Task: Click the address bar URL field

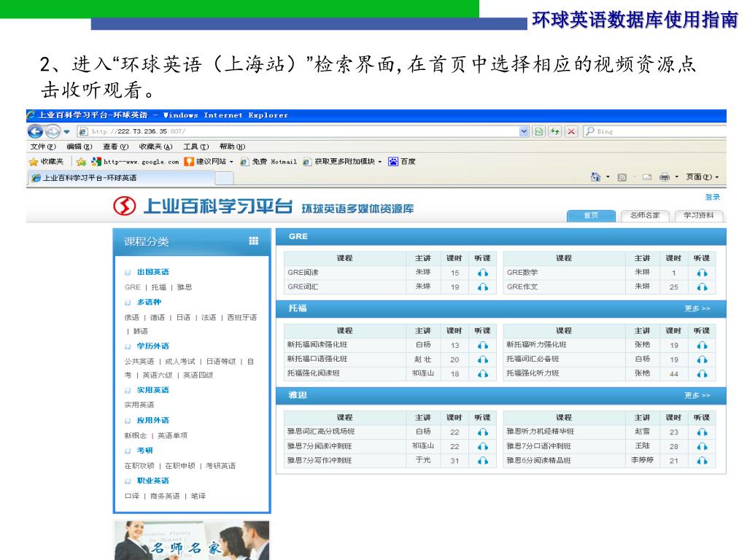Action: click(298, 131)
